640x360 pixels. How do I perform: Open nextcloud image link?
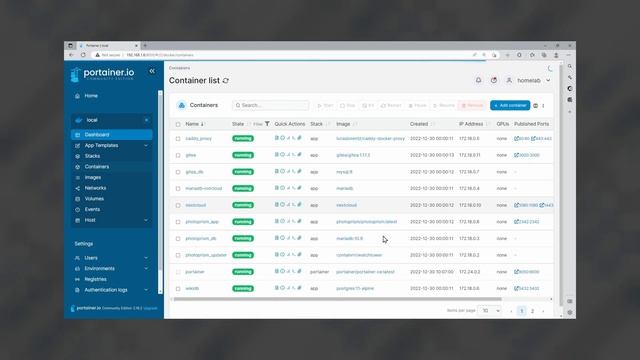346,205
